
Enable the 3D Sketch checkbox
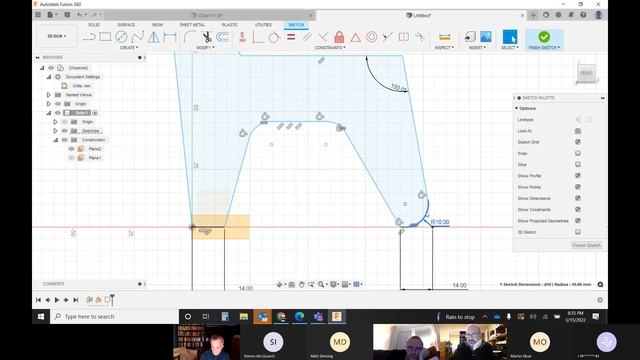pos(578,232)
